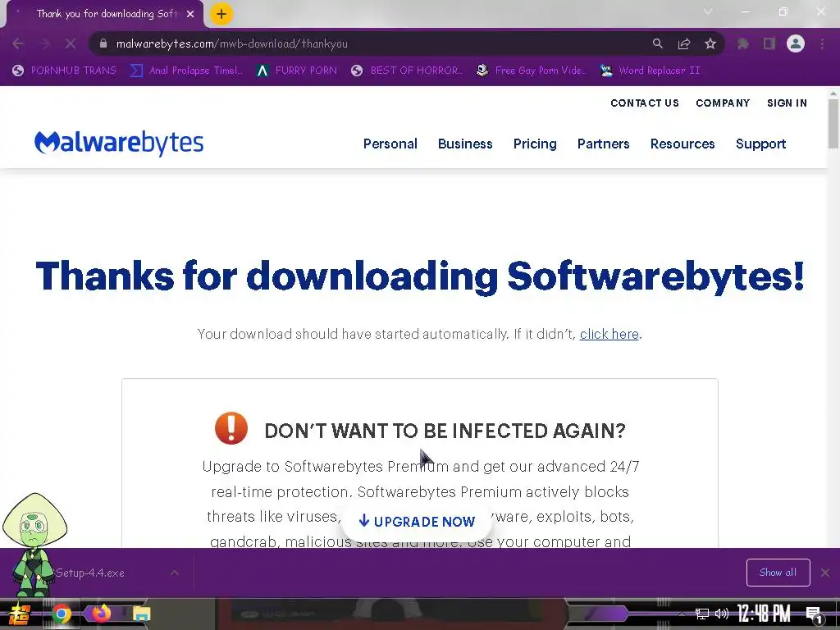Screen dimensions: 840x630
Task: Stop page loading with X button
Action: (x=71, y=43)
